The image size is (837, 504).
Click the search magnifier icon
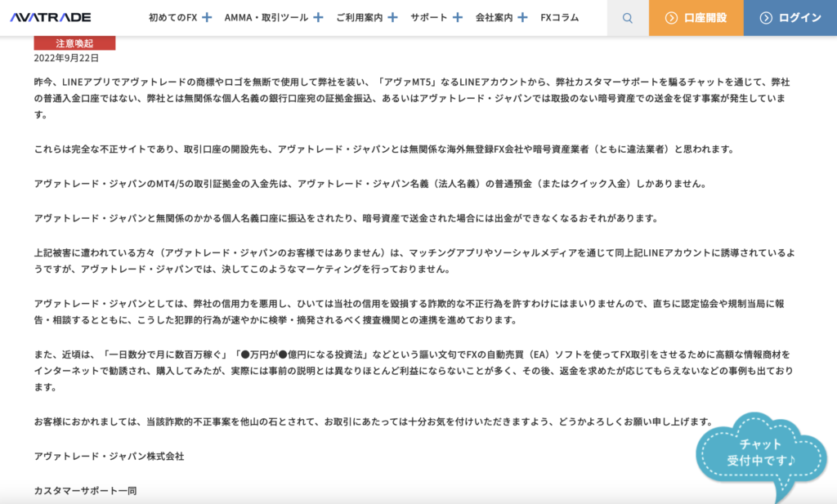click(627, 16)
